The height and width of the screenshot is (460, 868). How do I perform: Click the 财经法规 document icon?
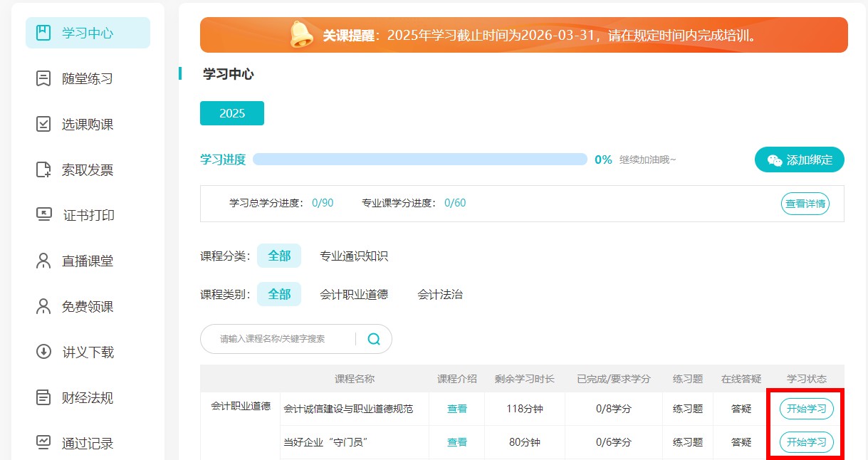click(x=43, y=397)
